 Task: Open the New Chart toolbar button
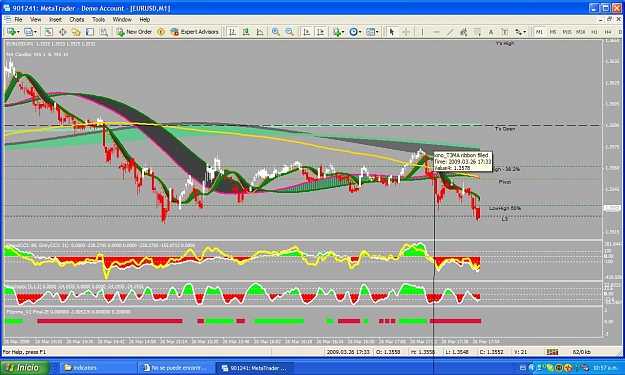(x=11, y=31)
